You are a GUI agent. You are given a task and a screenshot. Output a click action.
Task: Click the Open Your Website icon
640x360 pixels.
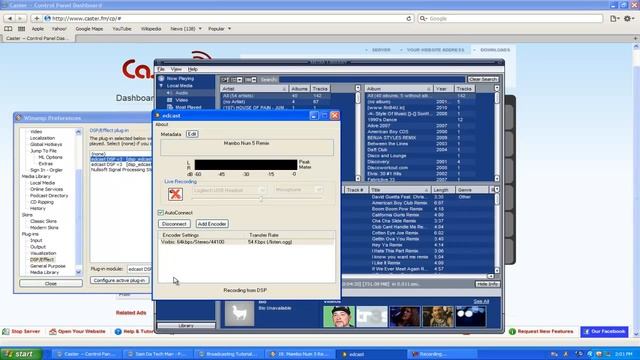coord(53,331)
